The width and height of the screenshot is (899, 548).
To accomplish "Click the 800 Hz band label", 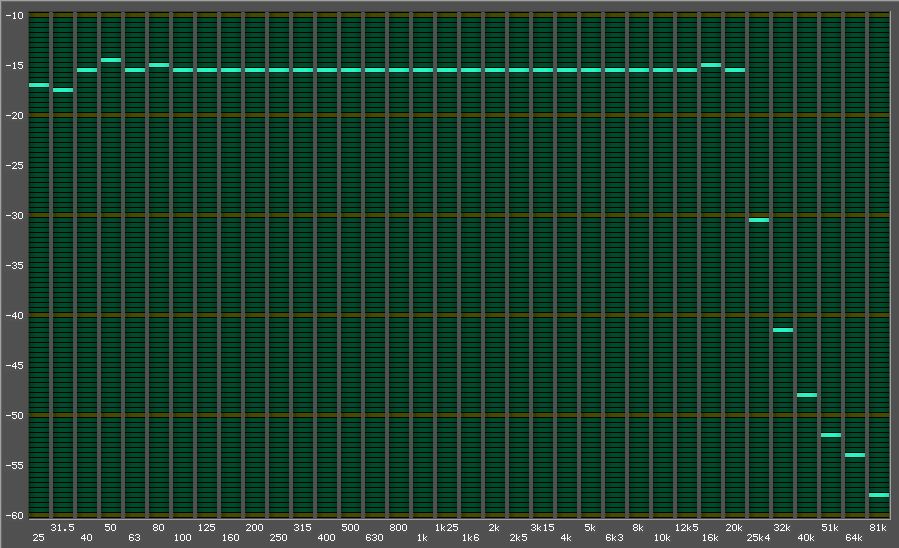I will (398, 527).
